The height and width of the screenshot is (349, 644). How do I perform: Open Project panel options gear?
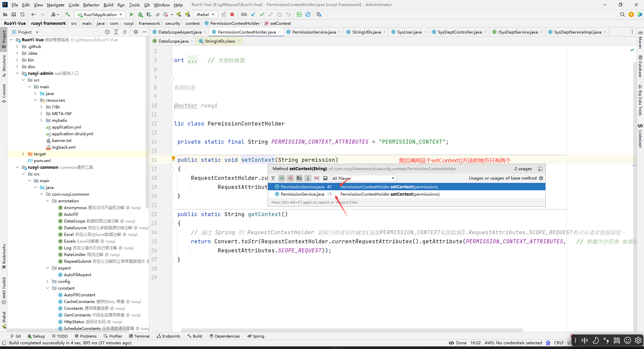(x=136, y=32)
